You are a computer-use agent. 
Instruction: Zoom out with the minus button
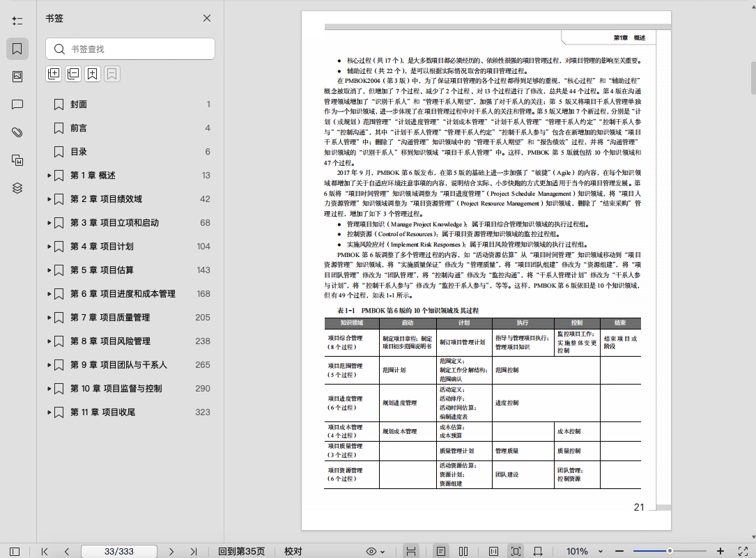(x=619, y=551)
